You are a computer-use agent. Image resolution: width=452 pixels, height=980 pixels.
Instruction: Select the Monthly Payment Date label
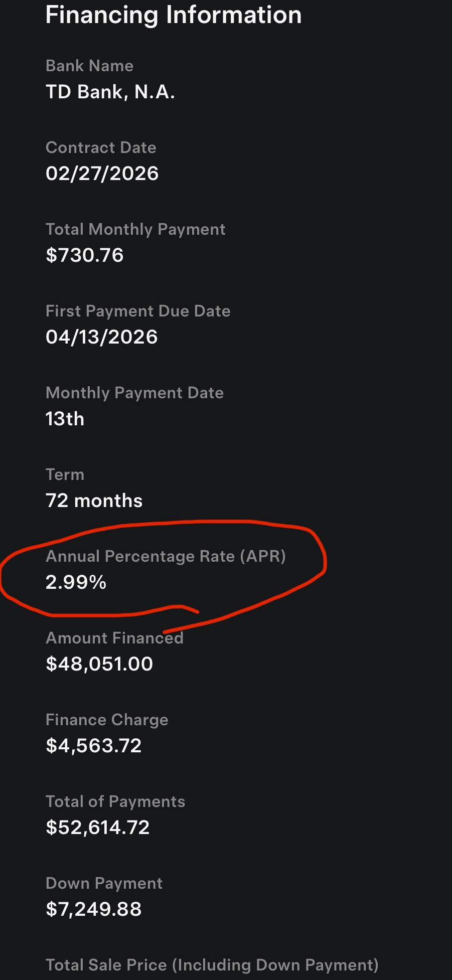click(x=134, y=393)
